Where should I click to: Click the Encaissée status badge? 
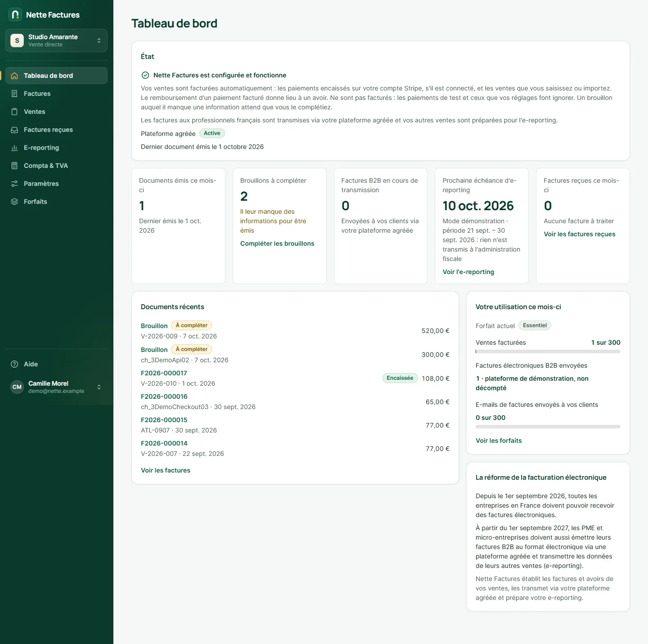(x=400, y=378)
